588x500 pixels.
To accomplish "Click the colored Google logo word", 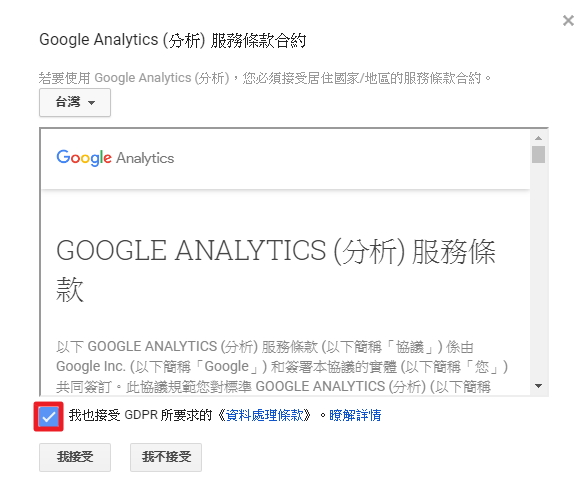I will [x=84, y=158].
